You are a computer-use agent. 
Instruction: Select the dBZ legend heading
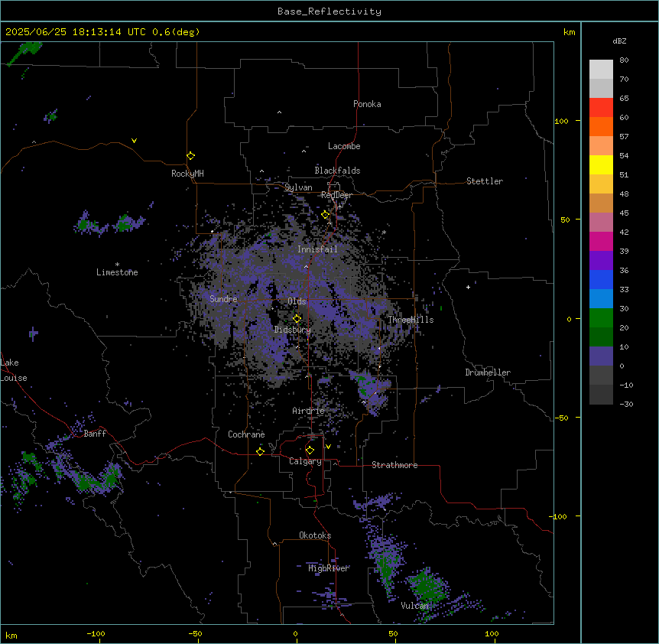point(619,41)
